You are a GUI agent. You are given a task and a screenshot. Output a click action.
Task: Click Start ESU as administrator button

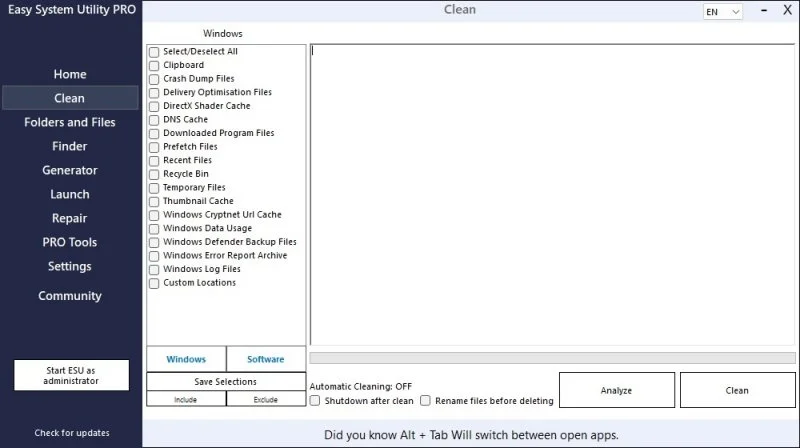click(71, 376)
